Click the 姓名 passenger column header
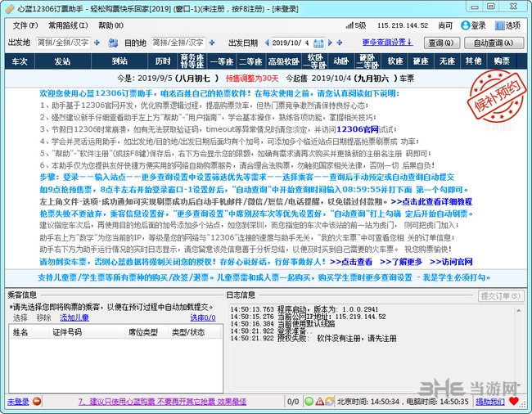This screenshot has height=414, width=532. (x=29, y=332)
